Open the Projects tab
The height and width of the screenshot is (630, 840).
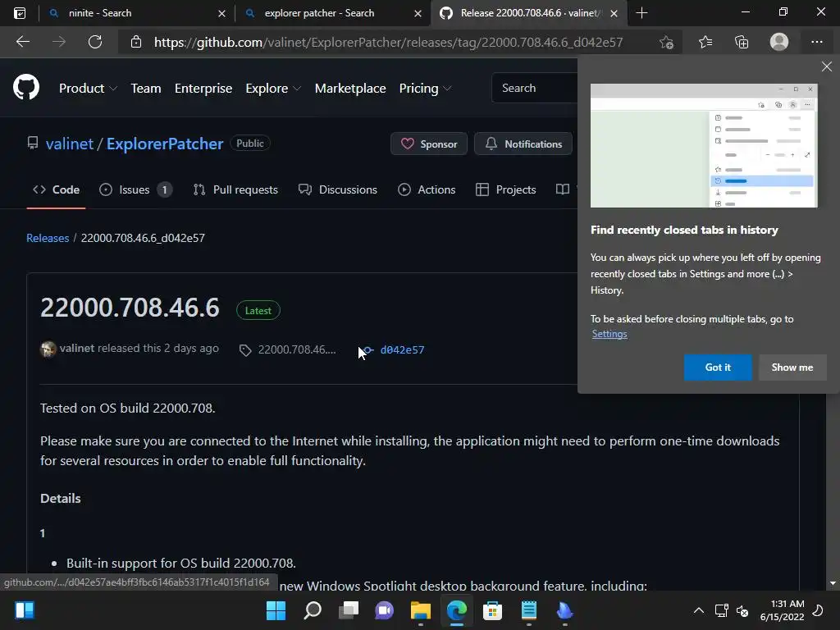pos(505,189)
